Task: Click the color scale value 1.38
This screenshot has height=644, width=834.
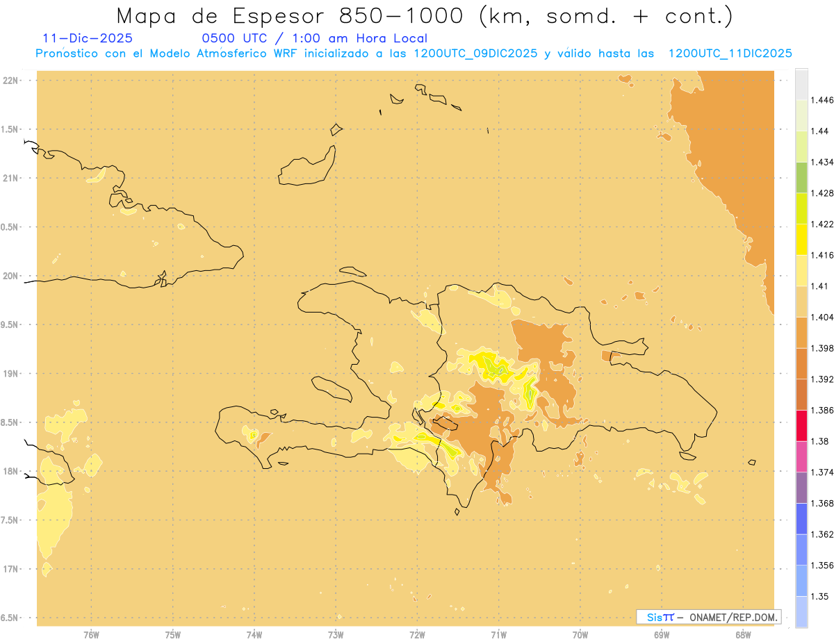Action: coord(821,441)
